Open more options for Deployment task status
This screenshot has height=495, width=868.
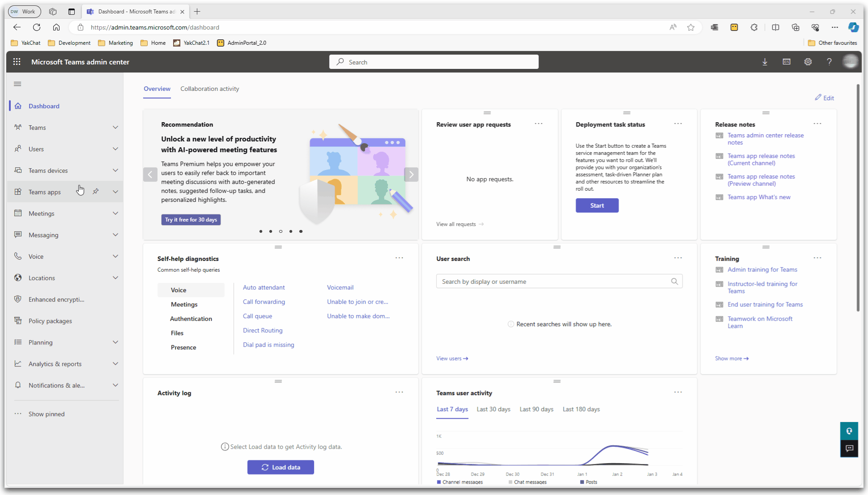(678, 124)
